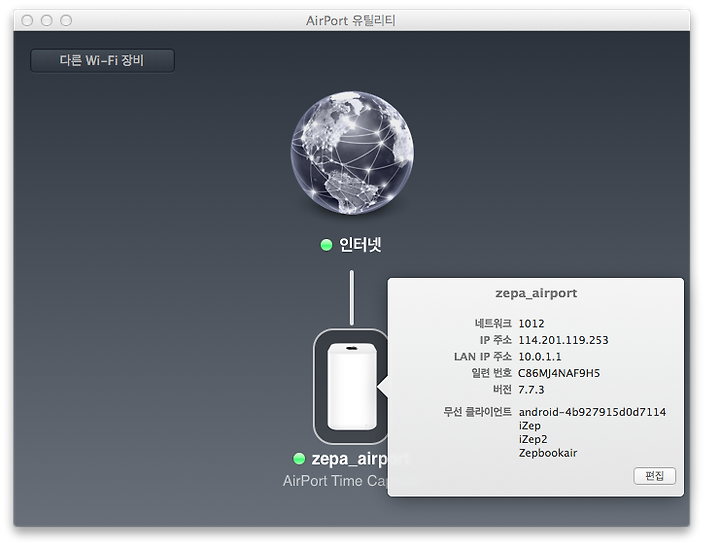Select serial number C86MJ4NAF9H5
Screen dimensions: 720x546
click(x=559, y=373)
